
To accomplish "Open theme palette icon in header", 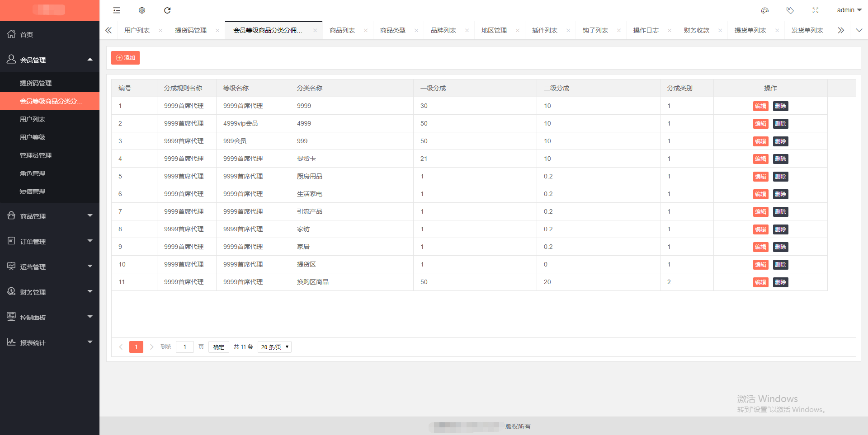I will pyautogui.click(x=765, y=10).
